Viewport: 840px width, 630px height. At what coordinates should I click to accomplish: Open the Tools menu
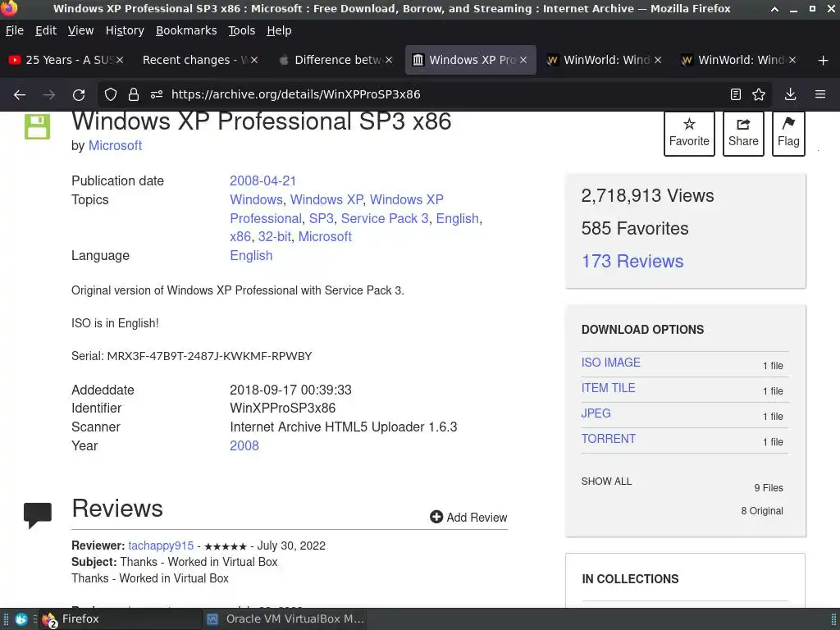pos(242,30)
